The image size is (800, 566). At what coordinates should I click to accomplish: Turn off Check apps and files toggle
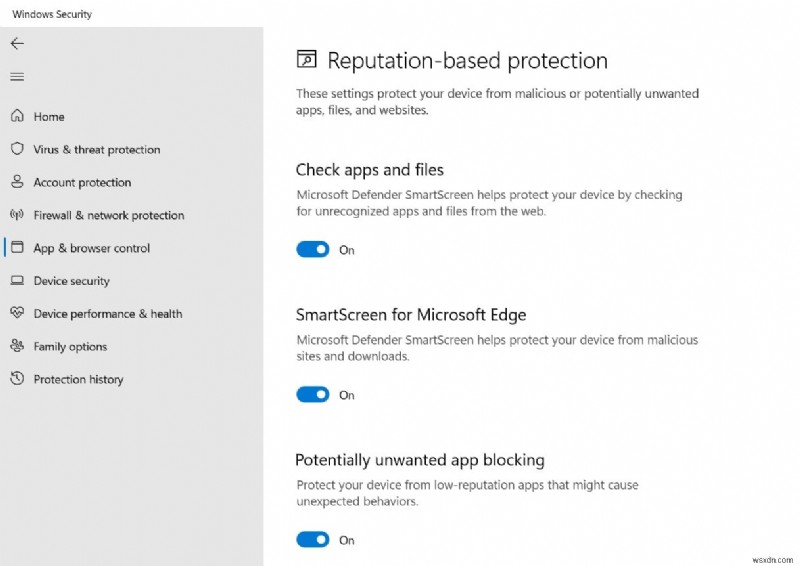(313, 250)
